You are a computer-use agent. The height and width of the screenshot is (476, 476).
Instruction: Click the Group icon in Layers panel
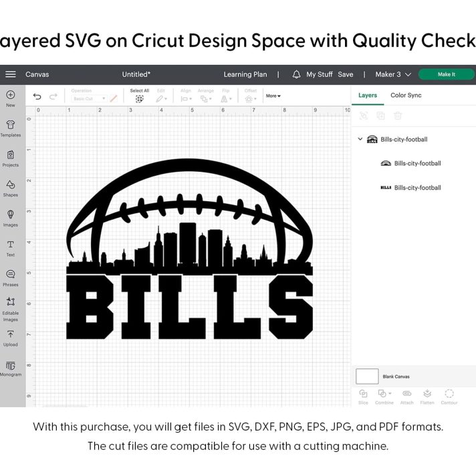click(364, 116)
